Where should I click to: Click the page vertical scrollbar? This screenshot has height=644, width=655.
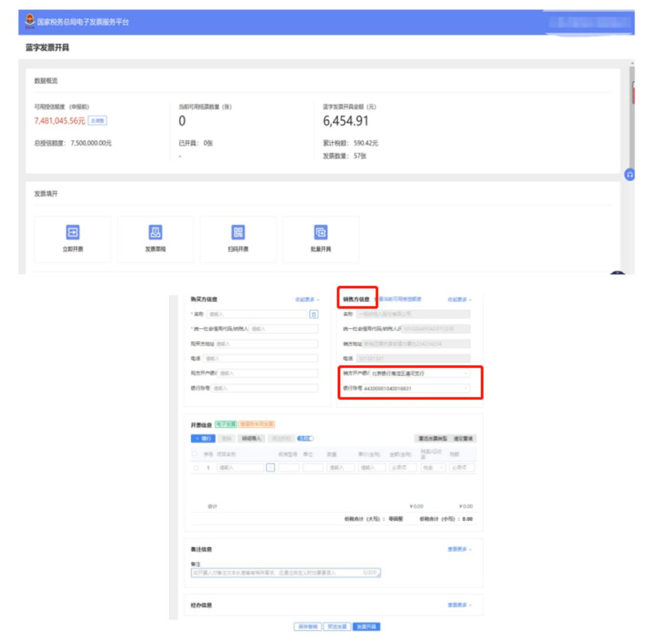[632, 118]
